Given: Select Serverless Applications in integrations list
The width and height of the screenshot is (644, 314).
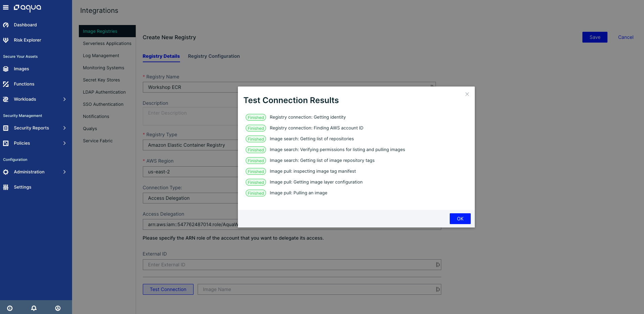Looking at the screenshot, I should click(107, 43).
